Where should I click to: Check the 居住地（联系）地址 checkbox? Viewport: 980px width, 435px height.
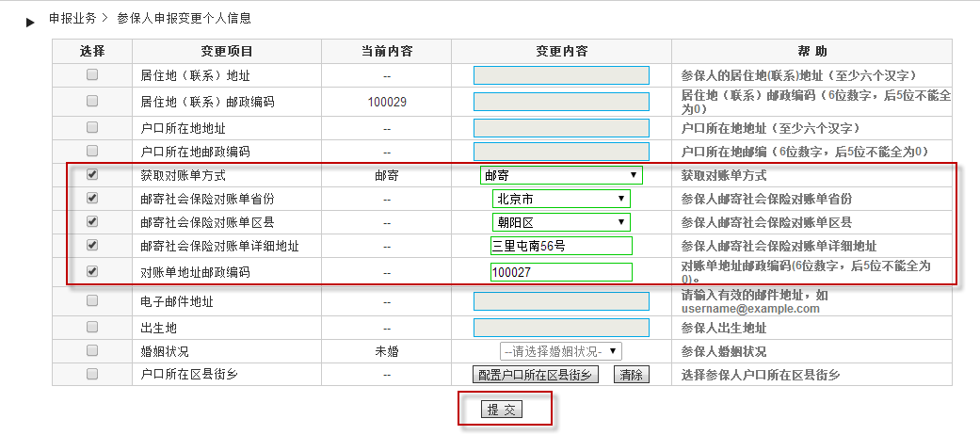point(92,75)
